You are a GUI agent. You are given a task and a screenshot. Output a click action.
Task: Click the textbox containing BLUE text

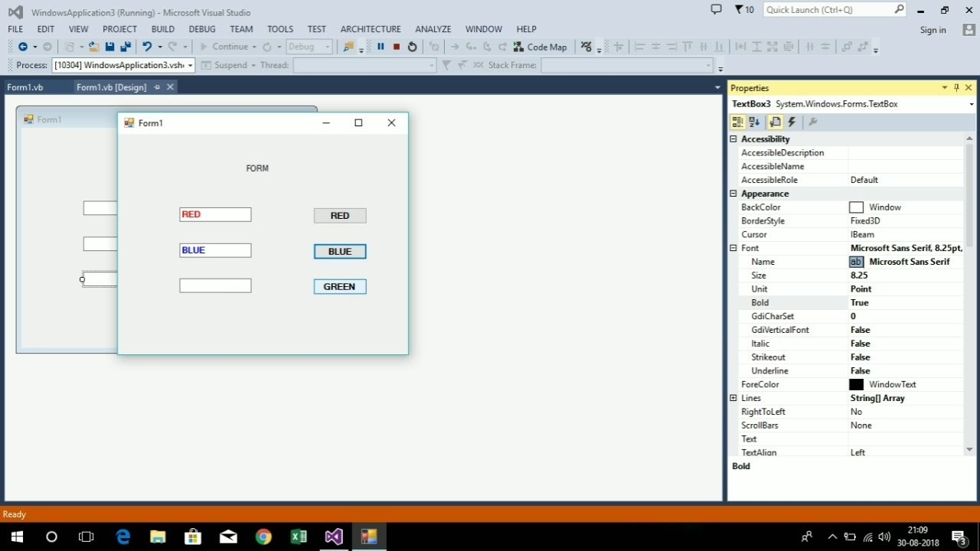[215, 250]
